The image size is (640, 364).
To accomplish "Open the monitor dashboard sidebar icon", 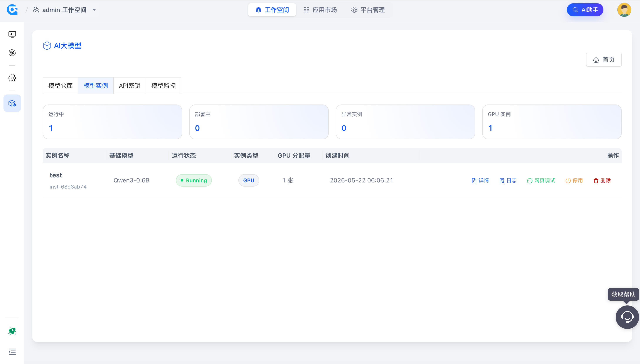I will pos(12,34).
